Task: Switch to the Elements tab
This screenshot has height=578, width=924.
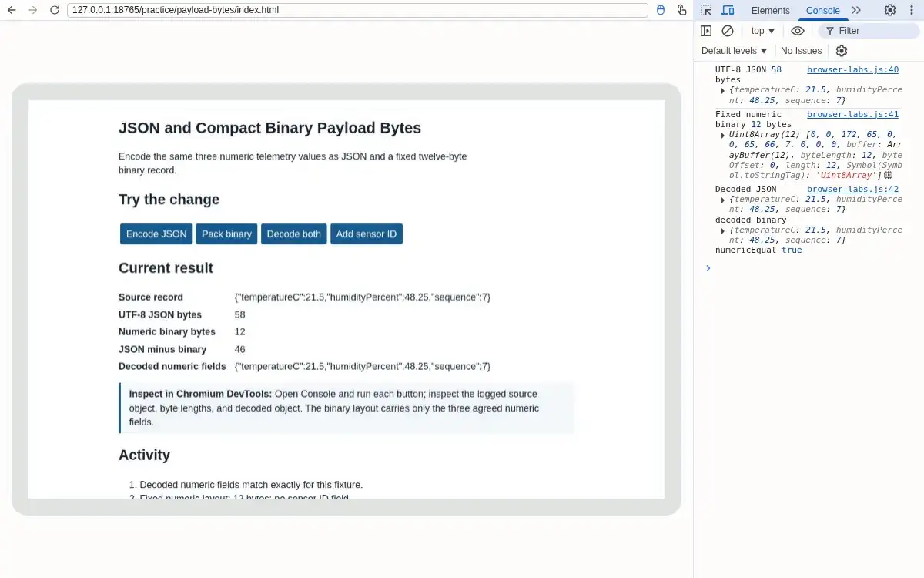Action: [x=770, y=10]
